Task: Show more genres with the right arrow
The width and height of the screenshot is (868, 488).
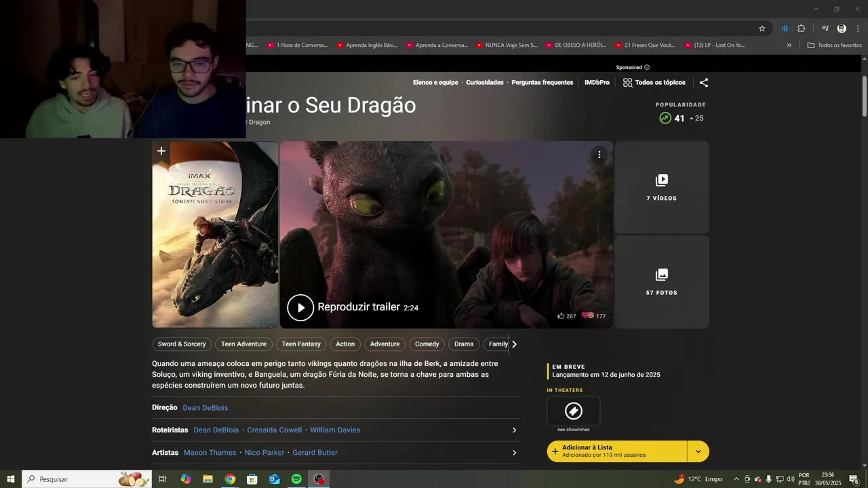Action: pyautogui.click(x=514, y=344)
